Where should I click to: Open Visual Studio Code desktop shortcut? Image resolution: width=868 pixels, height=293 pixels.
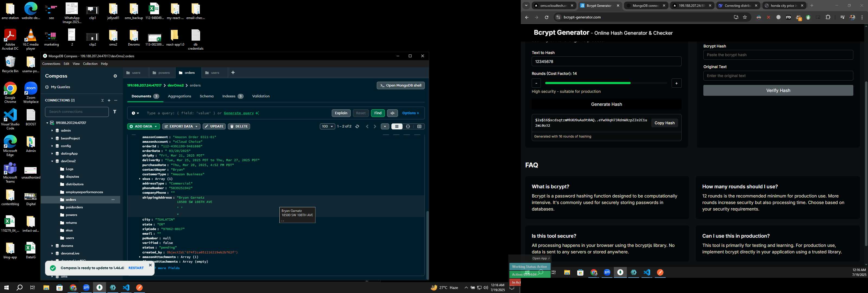[x=10, y=119]
